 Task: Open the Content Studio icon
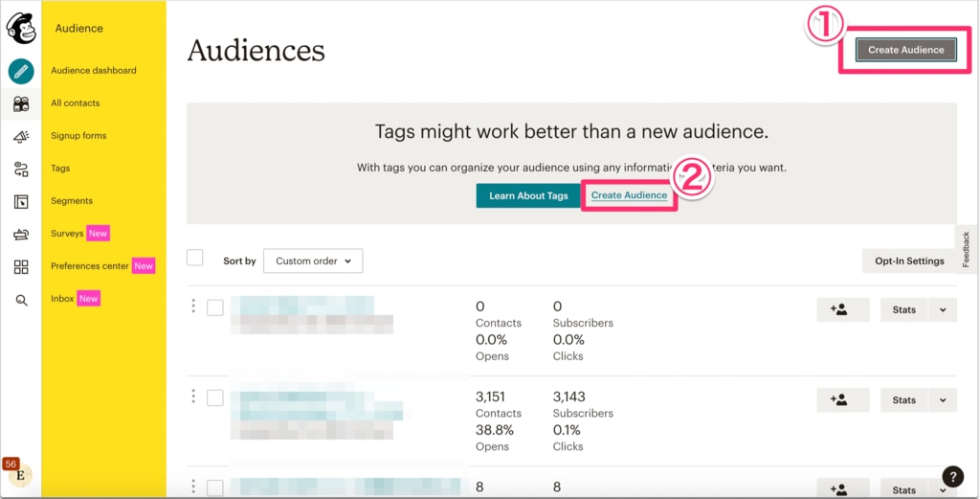21,235
